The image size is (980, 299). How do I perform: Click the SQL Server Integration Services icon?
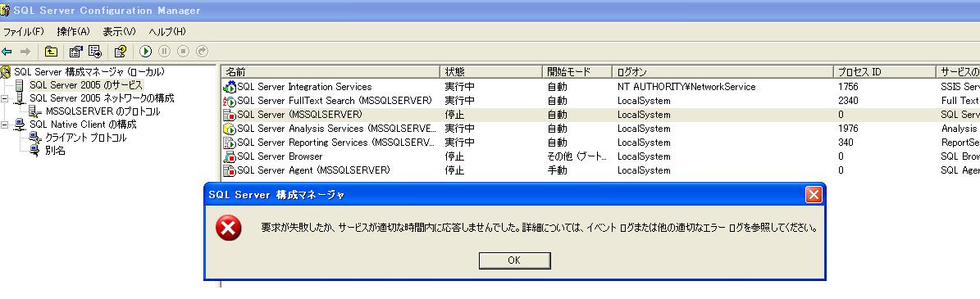pyautogui.click(x=230, y=87)
